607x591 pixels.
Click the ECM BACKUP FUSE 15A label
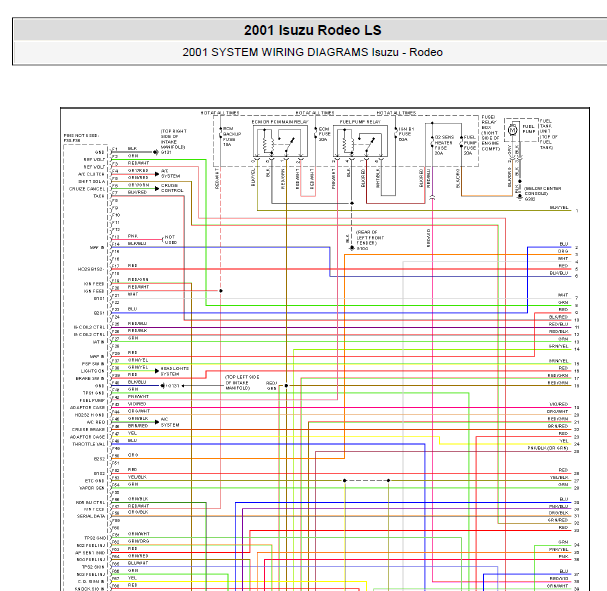click(x=231, y=136)
